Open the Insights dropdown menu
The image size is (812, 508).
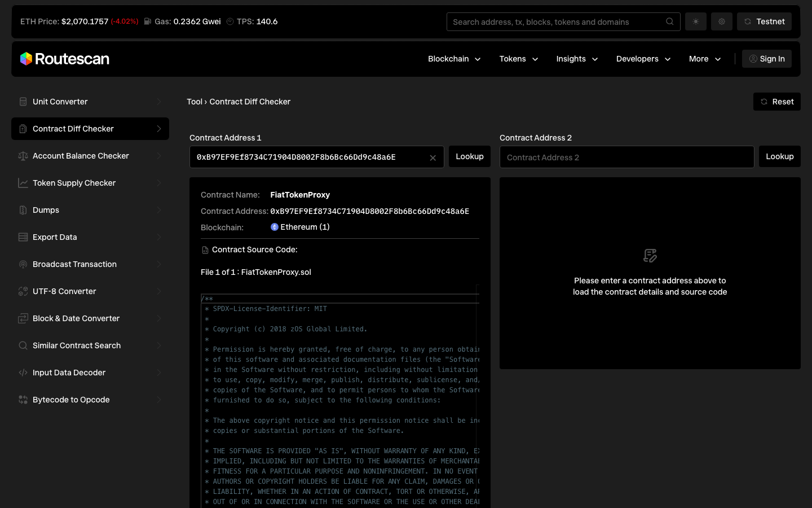[x=577, y=59]
